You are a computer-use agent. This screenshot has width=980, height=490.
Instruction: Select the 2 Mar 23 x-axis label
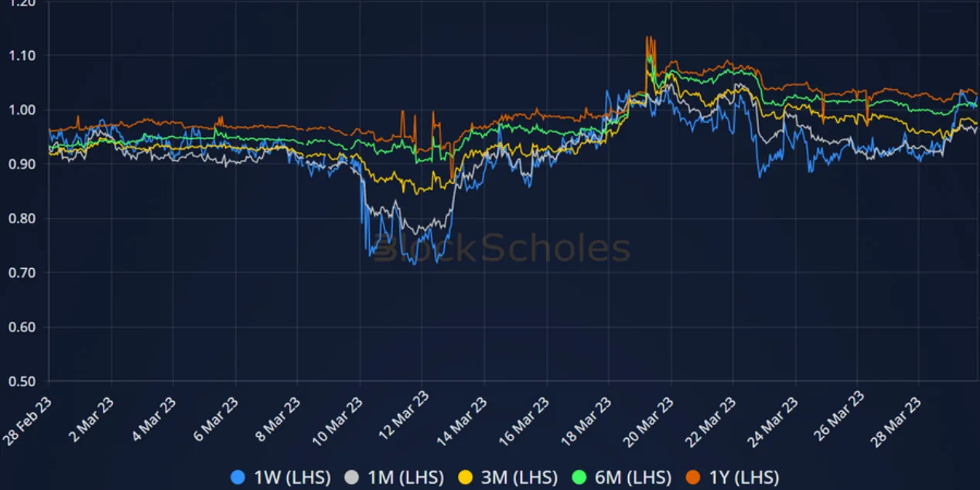click(x=92, y=419)
